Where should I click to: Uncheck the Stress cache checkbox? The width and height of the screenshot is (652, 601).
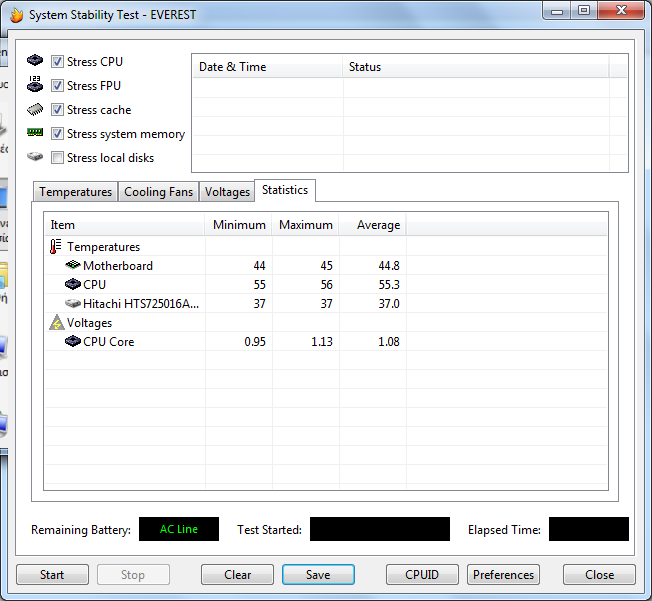[x=57, y=110]
